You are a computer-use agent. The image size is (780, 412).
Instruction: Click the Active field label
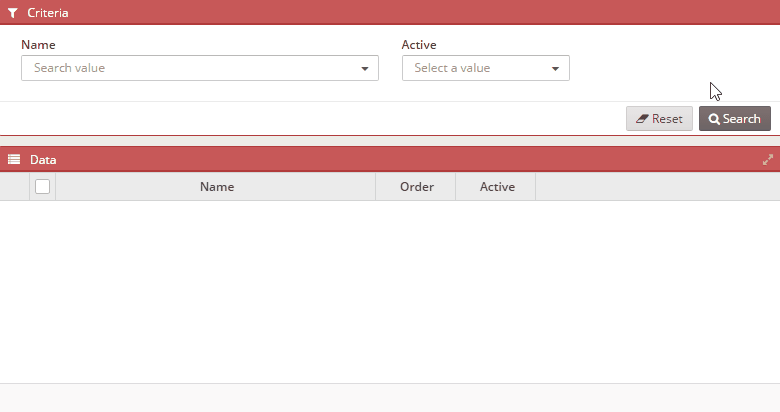tap(419, 45)
